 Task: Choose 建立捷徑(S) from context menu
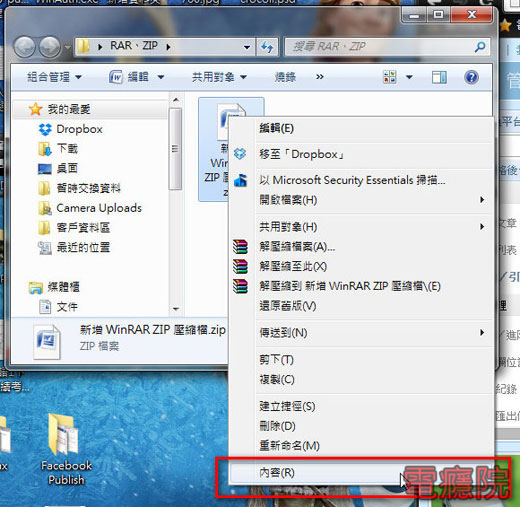click(361, 406)
